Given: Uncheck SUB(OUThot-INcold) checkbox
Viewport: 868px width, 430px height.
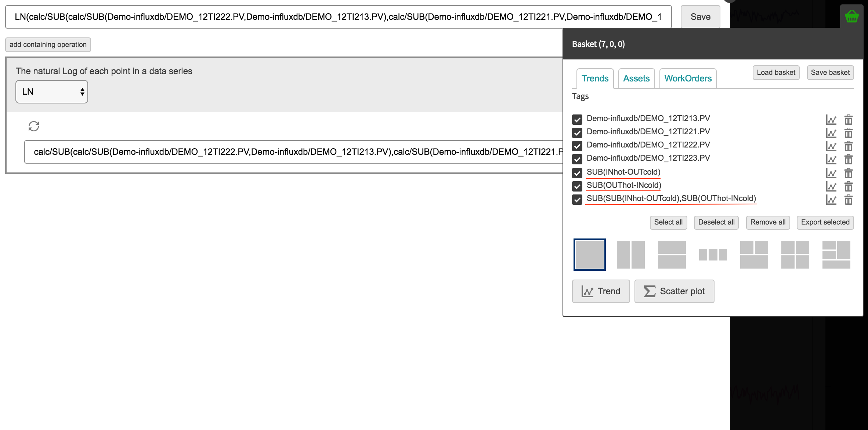Looking at the screenshot, I should point(577,186).
